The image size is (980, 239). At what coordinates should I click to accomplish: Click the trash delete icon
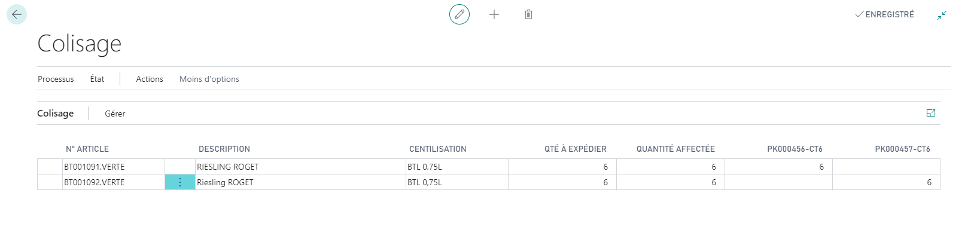(x=528, y=14)
